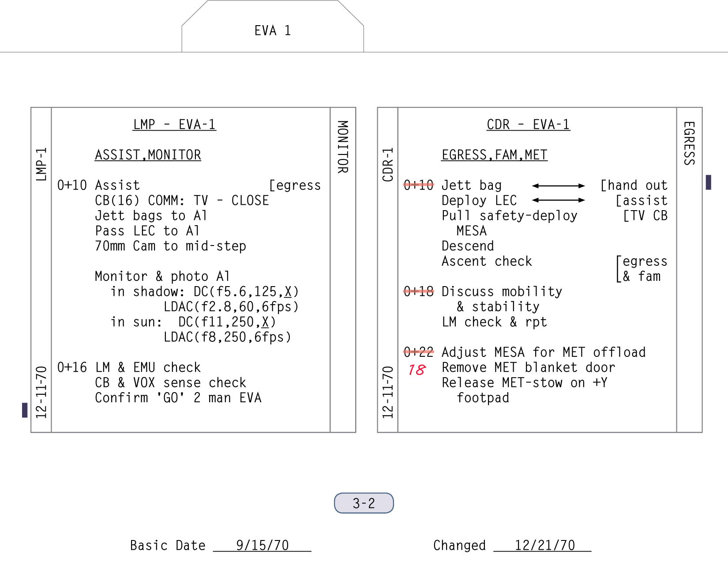Click the double arrow beside Deploy LEC
The width and height of the screenshot is (728, 563).
(558, 200)
